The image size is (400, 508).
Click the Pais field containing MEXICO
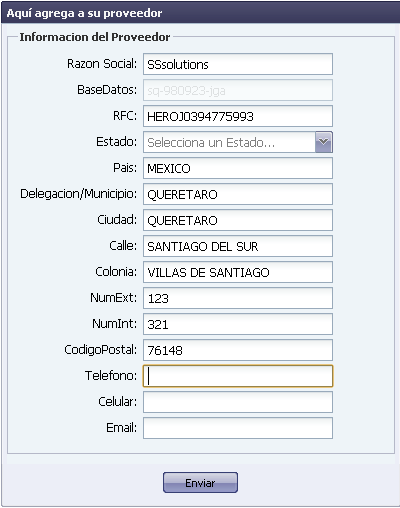(x=238, y=168)
